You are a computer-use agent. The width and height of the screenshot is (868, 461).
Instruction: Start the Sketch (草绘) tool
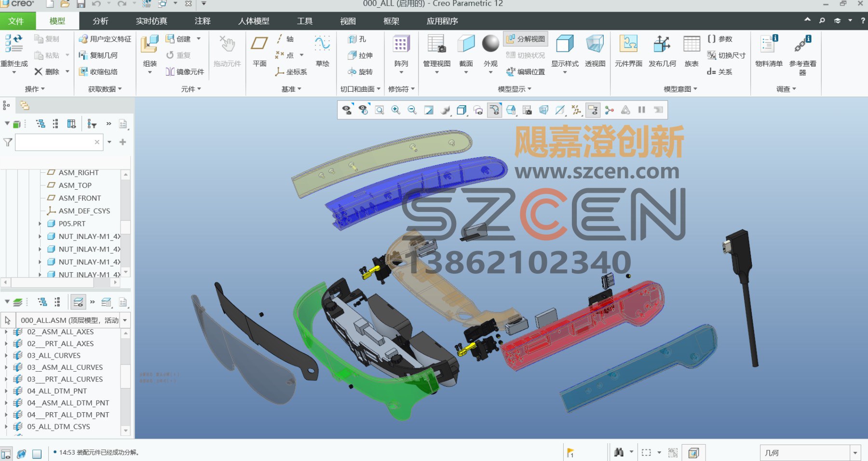tap(322, 51)
